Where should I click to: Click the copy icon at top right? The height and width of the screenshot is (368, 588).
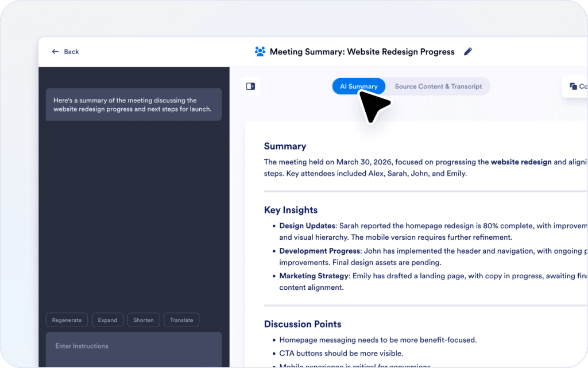pos(574,86)
